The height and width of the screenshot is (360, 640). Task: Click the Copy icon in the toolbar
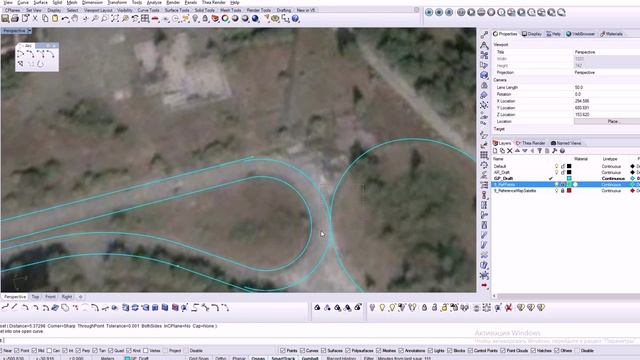45,18
